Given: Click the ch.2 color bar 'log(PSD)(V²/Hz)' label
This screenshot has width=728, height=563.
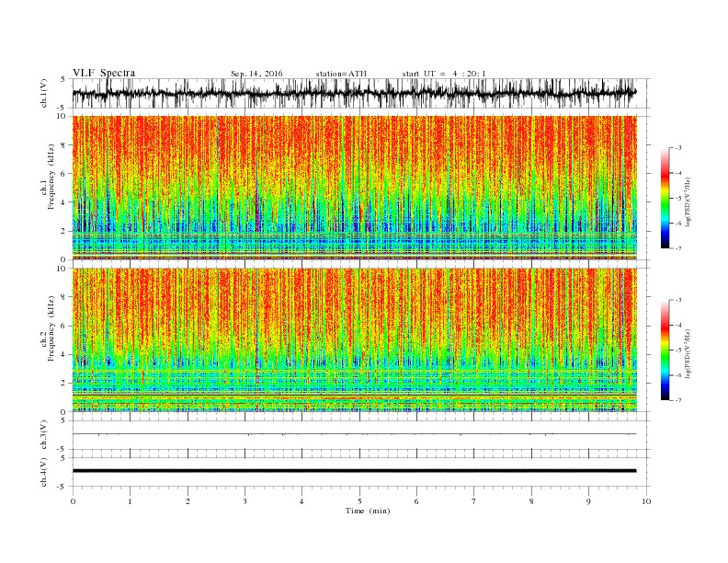Looking at the screenshot, I should pos(688,353).
